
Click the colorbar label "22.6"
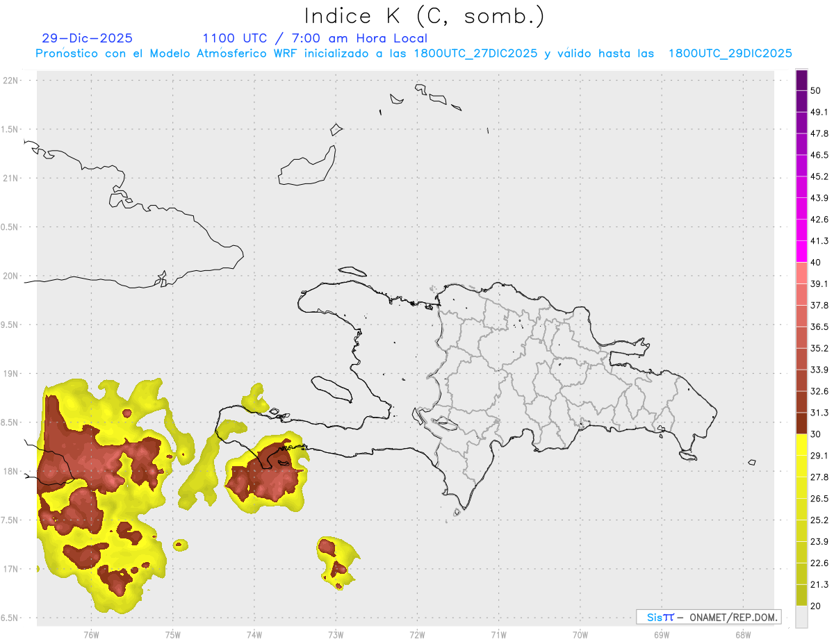819,563
